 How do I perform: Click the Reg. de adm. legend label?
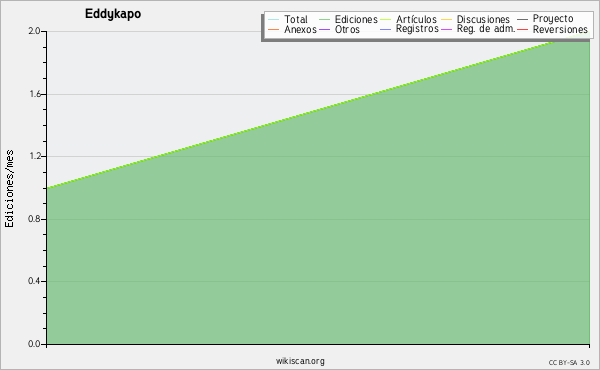486,29
